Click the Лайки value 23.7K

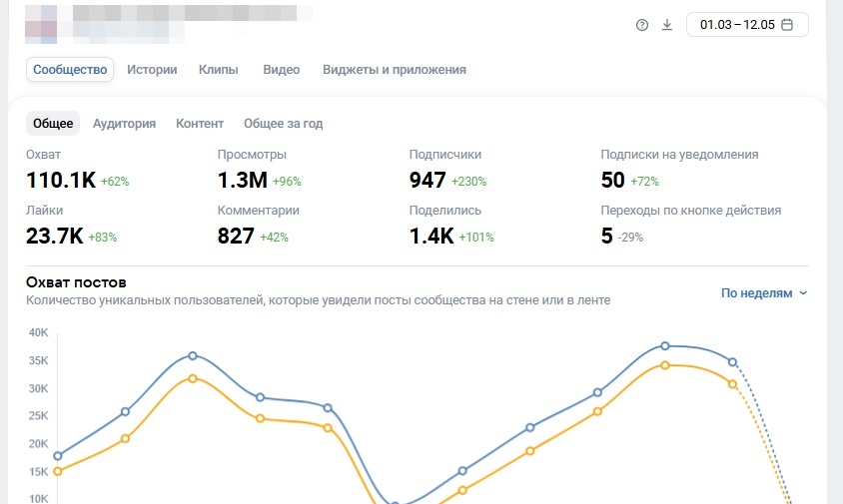tap(55, 236)
